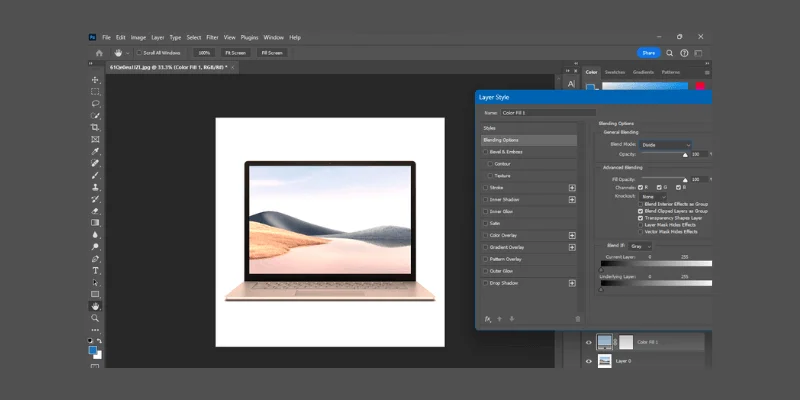Image resolution: width=800 pixels, height=400 pixels.
Task: Select the Move tool
Action: (x=95, y=80)
